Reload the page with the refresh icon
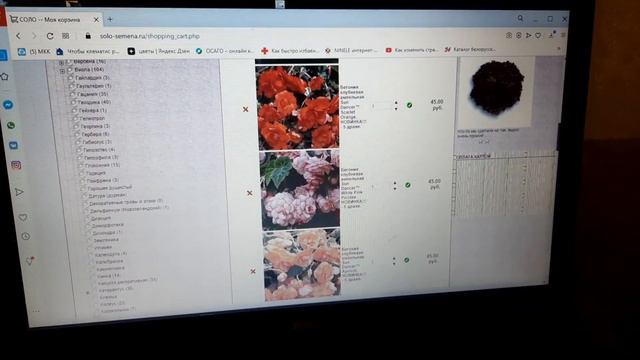Viewport: 640px width, 360px height. pos(50,36)
